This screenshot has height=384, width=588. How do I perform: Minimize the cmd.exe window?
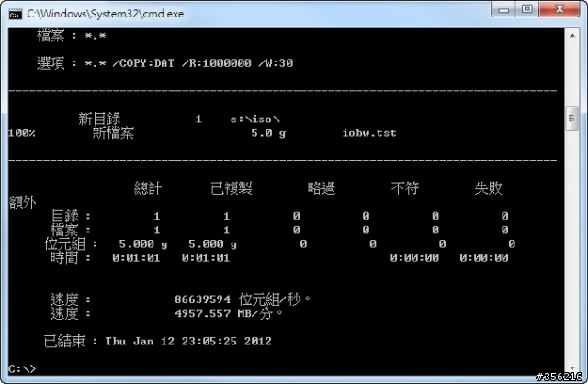click(503, 9)
